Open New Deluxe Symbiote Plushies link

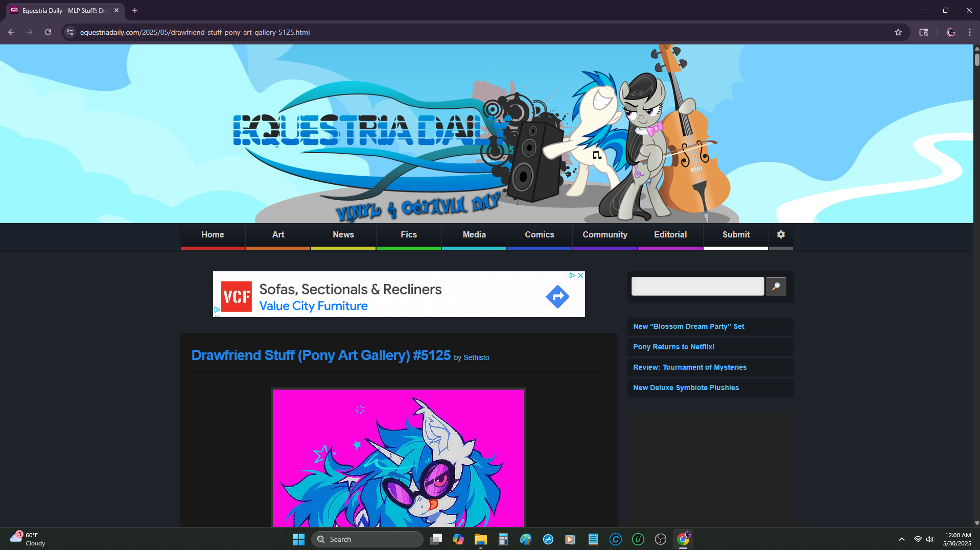point(686,388)
